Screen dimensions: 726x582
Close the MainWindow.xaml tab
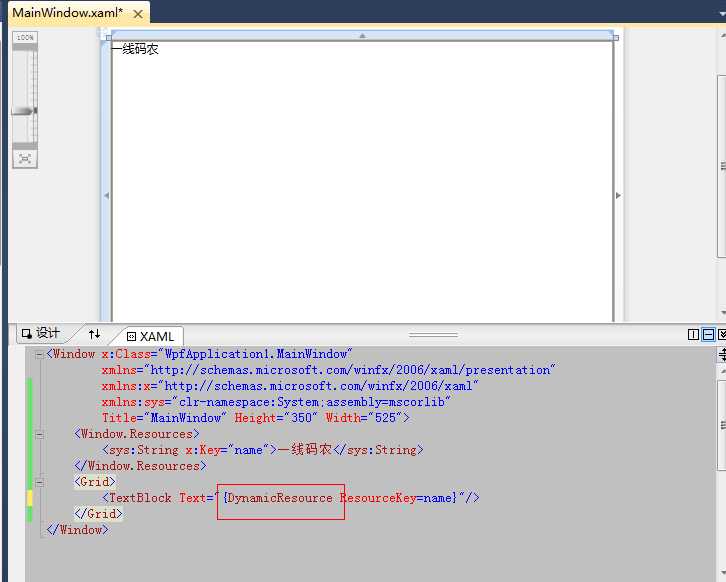point(138,14)
